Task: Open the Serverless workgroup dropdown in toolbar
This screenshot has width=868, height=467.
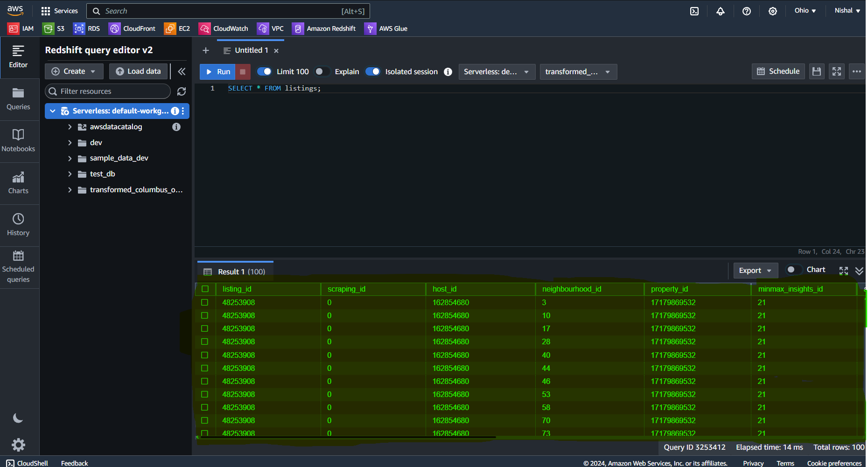Action: tap(497, 72)
